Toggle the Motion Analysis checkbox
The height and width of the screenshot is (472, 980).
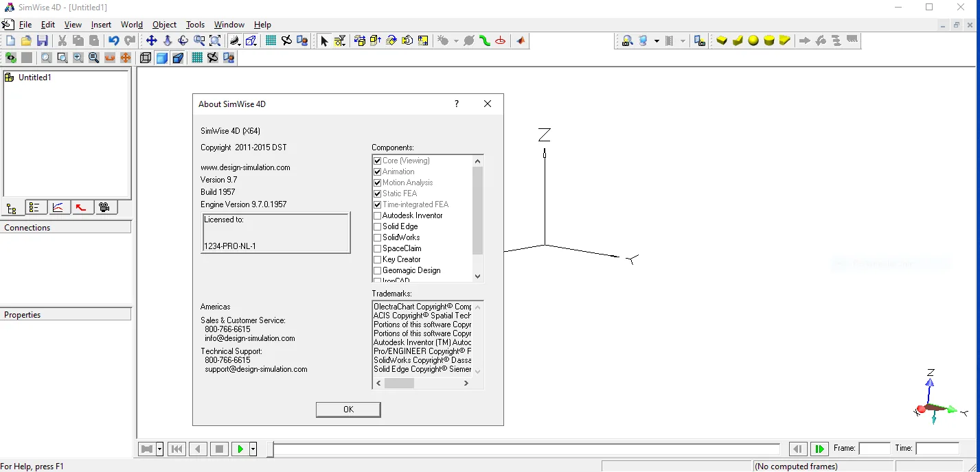pos(377,182)
